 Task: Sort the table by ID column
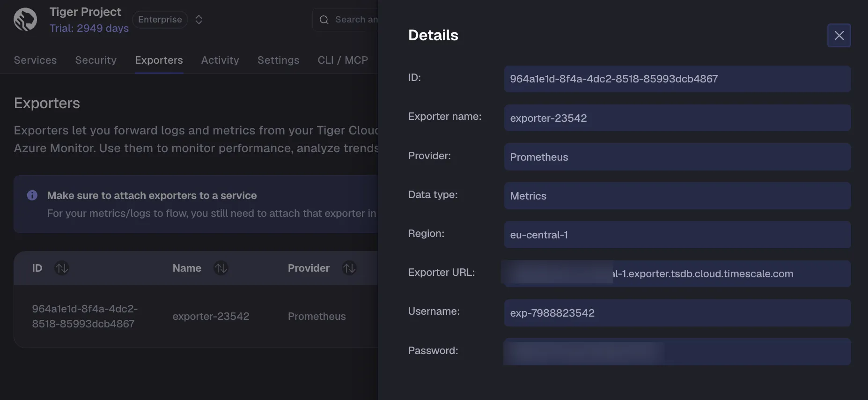tap(62, 268)
